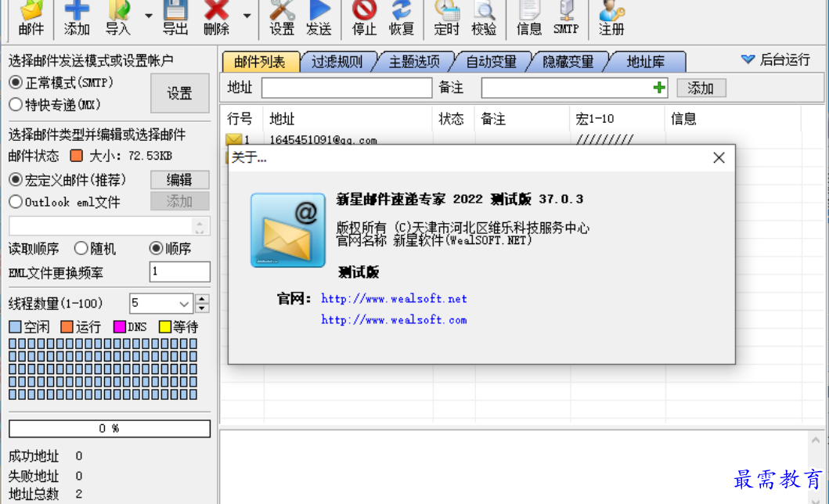Click the 导出 export toolbar icon
This screenshot has width=829, height=504.
tap(175, 19)
